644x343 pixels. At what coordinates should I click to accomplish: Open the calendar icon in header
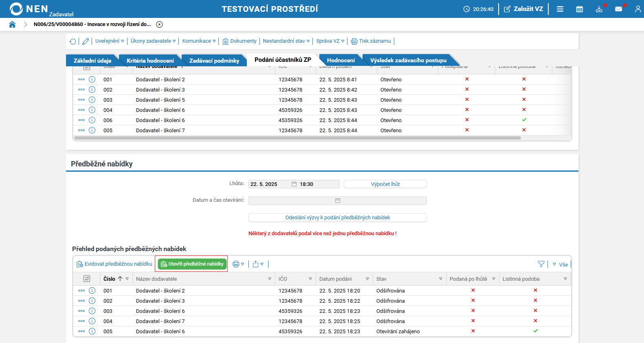point(579,9)
